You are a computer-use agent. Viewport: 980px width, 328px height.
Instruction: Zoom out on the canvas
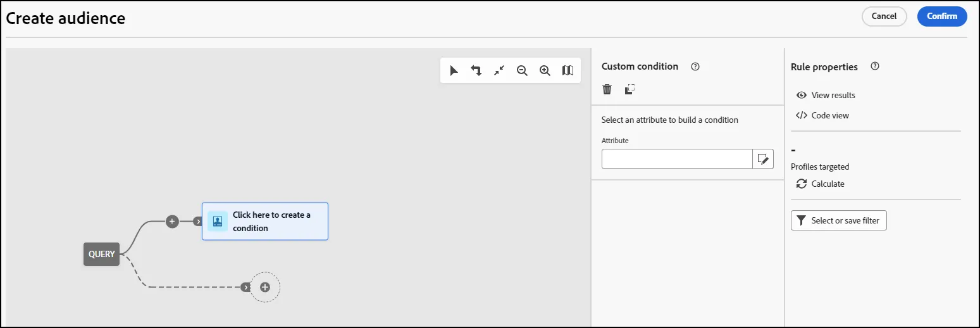(522, 71)
